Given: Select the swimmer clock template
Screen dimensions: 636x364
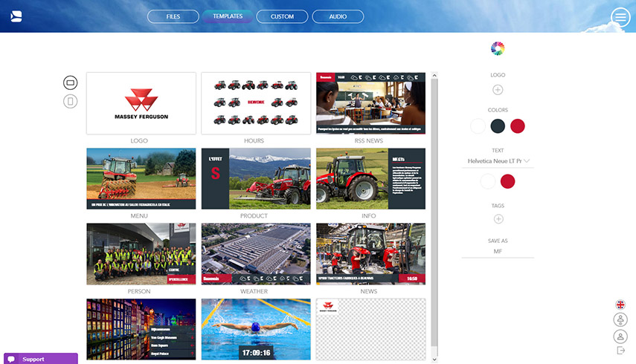Looking at the screenshot, I should pos(256,329).
